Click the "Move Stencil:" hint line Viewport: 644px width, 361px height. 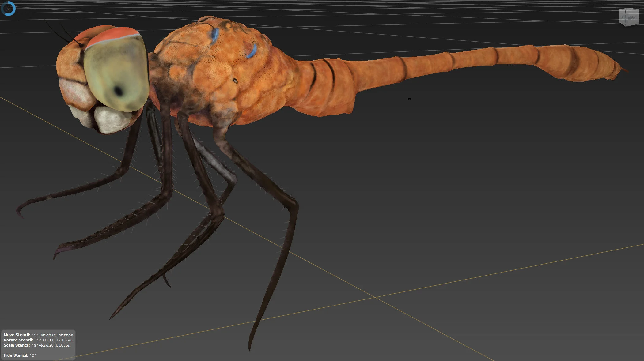[x=38, y=335]
